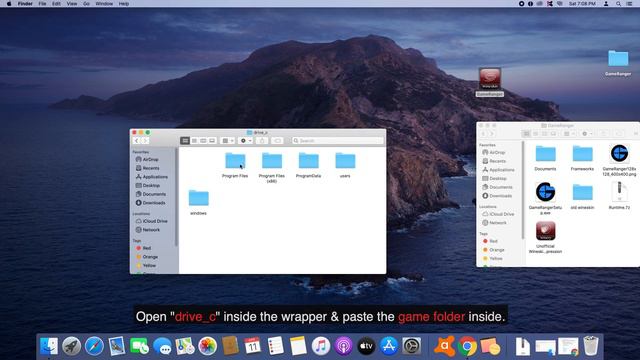Open Podcasts from the Dock
Viewport: 640px width, 360px height.
344,347
